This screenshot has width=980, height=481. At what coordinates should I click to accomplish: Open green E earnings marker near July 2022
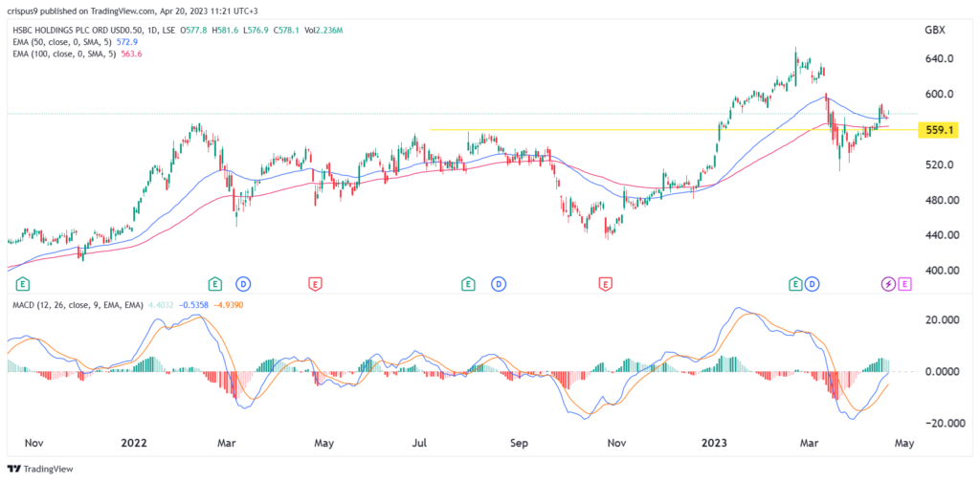tap(467, 285)
